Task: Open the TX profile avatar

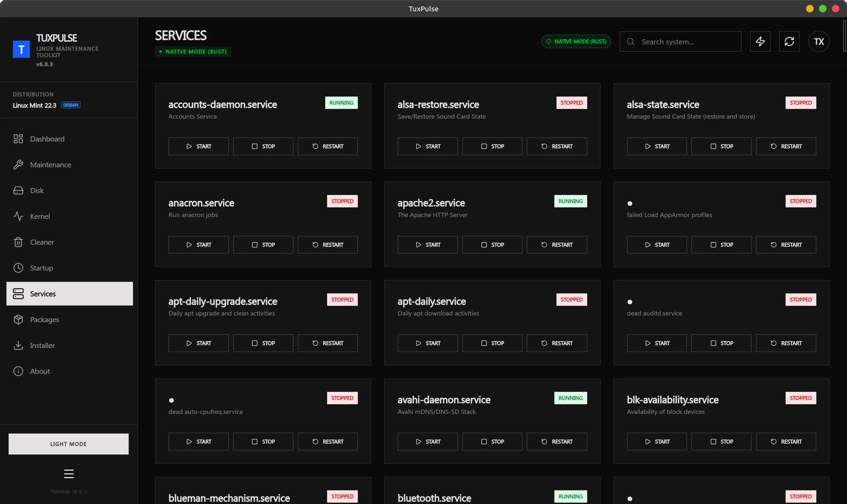Action: pyautogui.click(x=819, y=41)
